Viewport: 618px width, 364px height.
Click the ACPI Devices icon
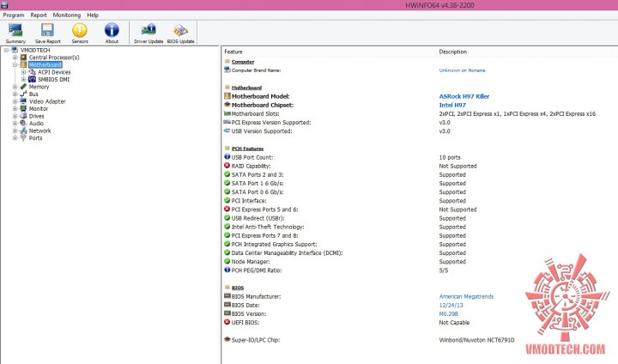pos(33,72)
